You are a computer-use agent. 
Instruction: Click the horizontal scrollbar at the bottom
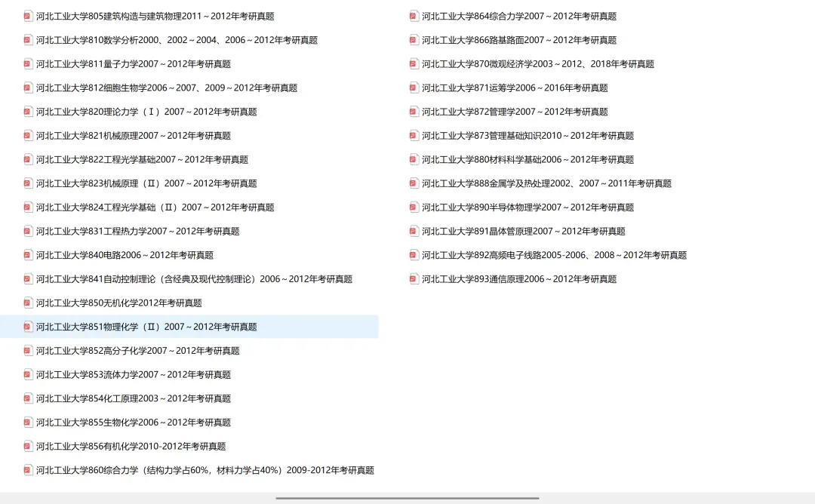(x=407, y=499)
